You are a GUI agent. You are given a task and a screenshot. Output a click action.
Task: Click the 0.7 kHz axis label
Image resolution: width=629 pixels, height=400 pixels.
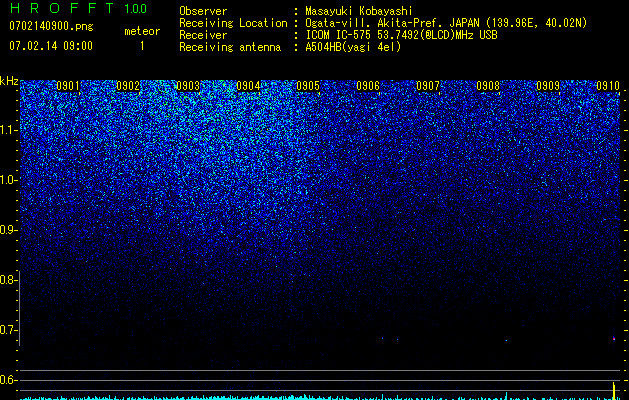[8, 330]
